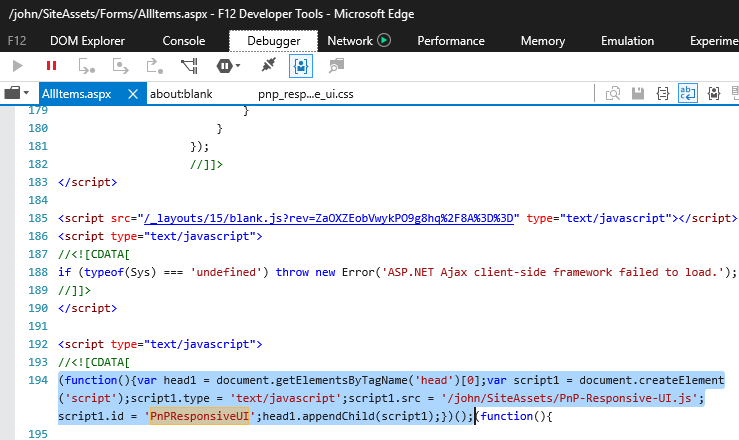Viewport: 739px width, 440px height.
Task: Click the Step Out icon
Action: click(154, 66)
